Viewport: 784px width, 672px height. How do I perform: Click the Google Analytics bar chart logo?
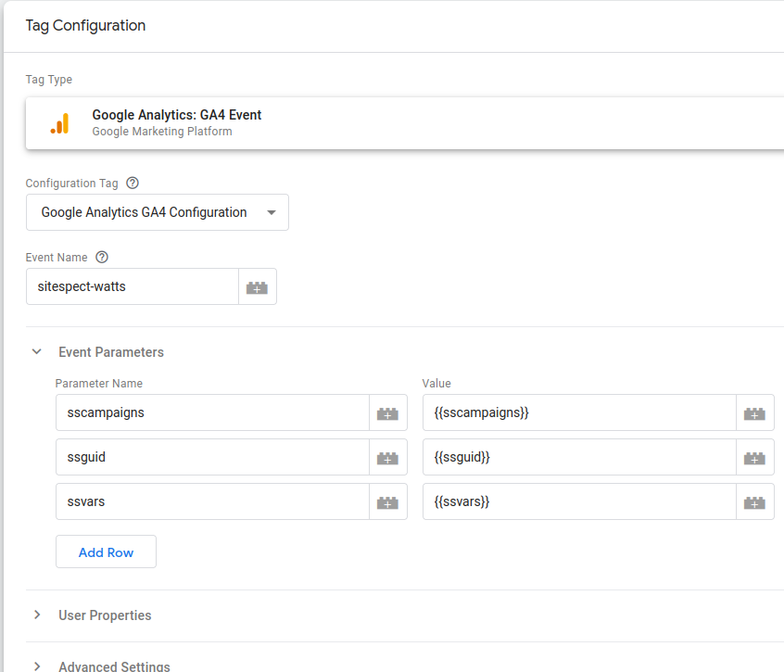tap(59, 123)
